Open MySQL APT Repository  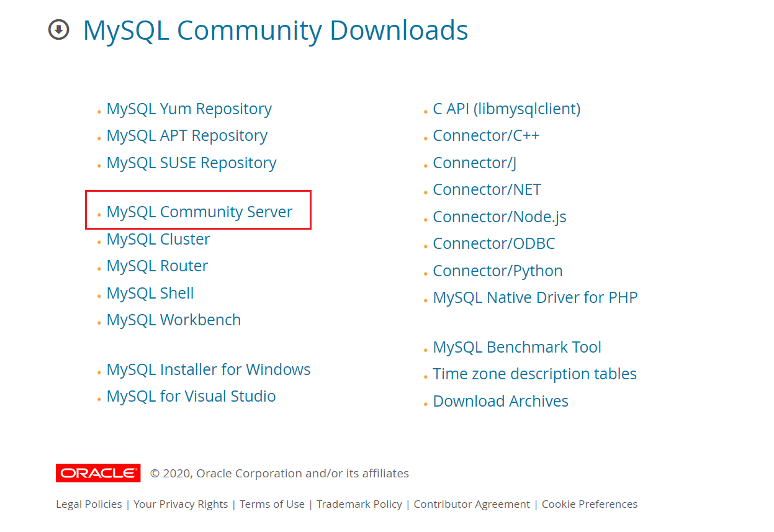186,135
